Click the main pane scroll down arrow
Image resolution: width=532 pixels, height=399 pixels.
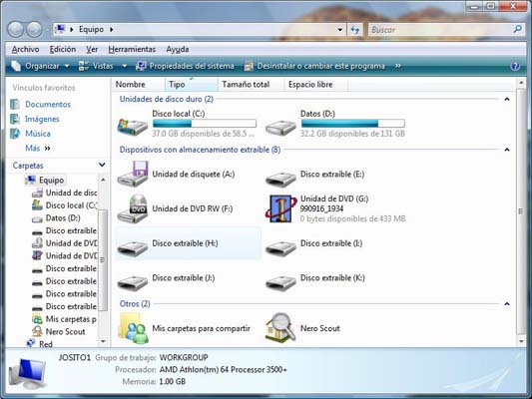521,341
